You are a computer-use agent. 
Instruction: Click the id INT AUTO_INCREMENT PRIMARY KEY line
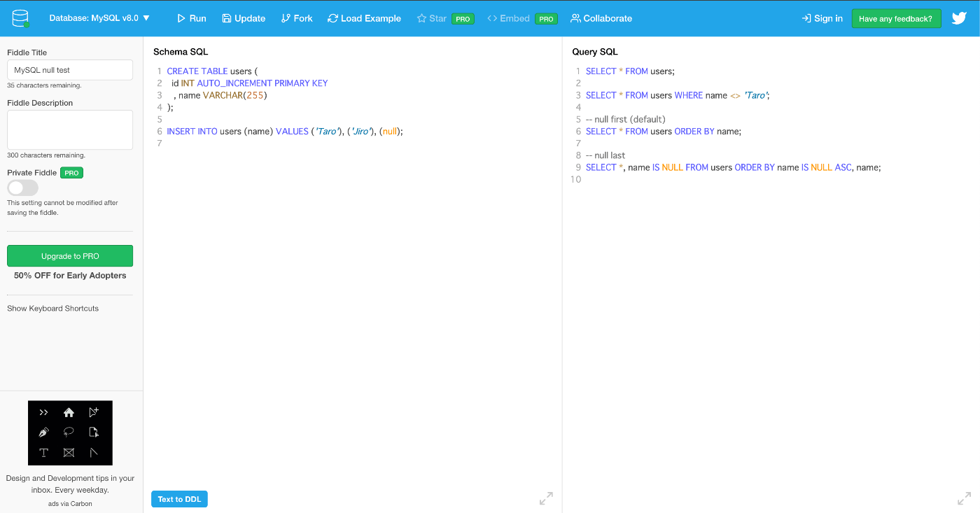click(x=250, y=83)
